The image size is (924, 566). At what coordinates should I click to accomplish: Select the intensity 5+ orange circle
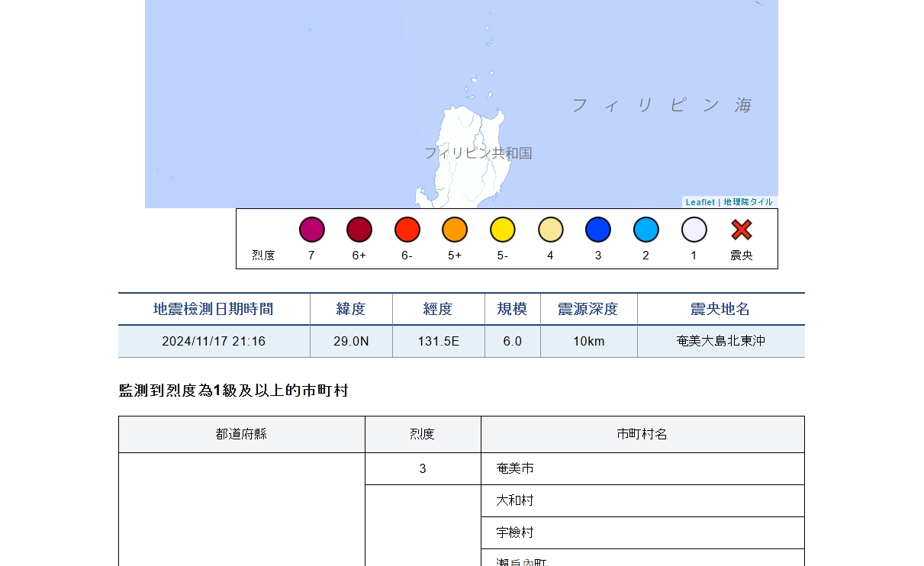tap(455, 230)
